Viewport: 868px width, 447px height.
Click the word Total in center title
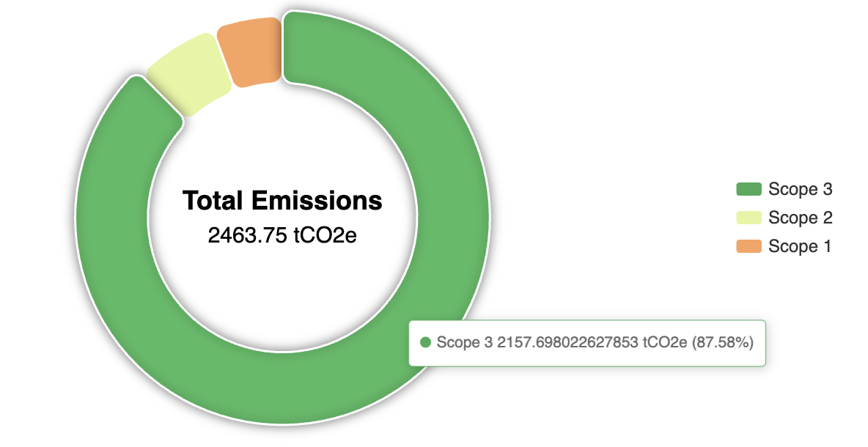point(214,200)
